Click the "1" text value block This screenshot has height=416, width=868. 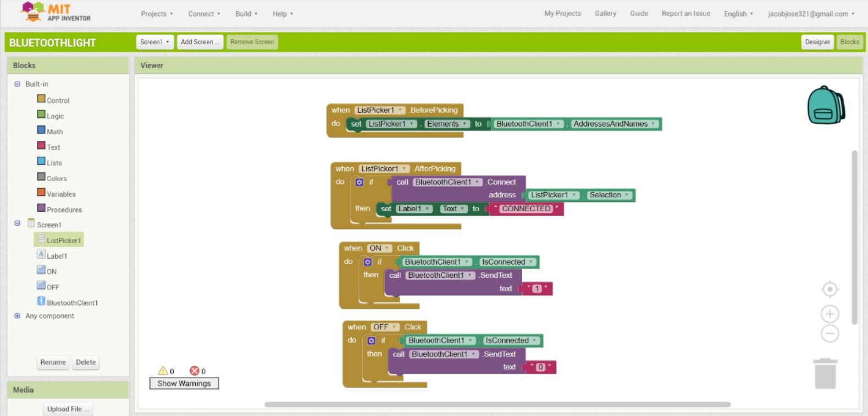click(x=537, y=289)
